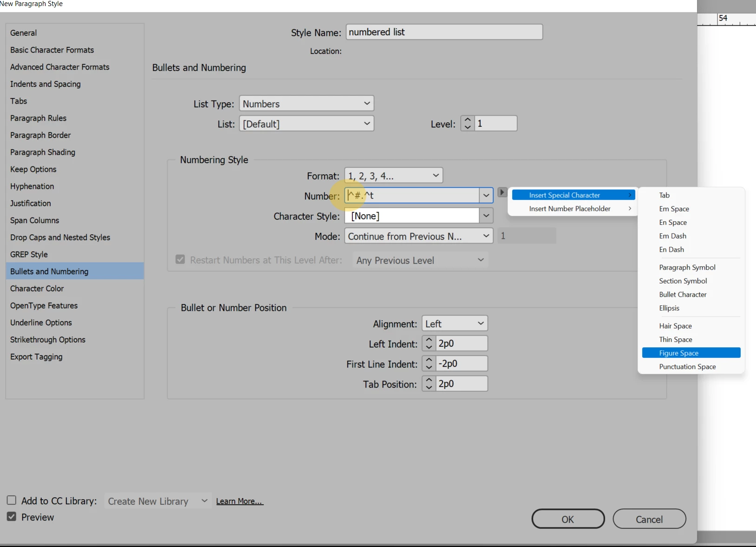
Task: Choose Tab from special characters submenu
Action: 691,195
